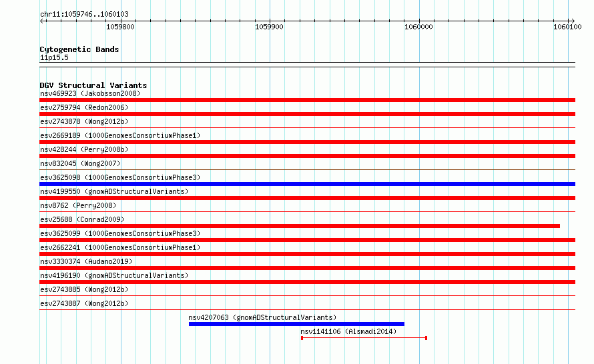Click the red bar under nsv4199550
Image resolution: width=594 pixels, height=364 pixels.
pyautogui.click(x=307, y=198)
